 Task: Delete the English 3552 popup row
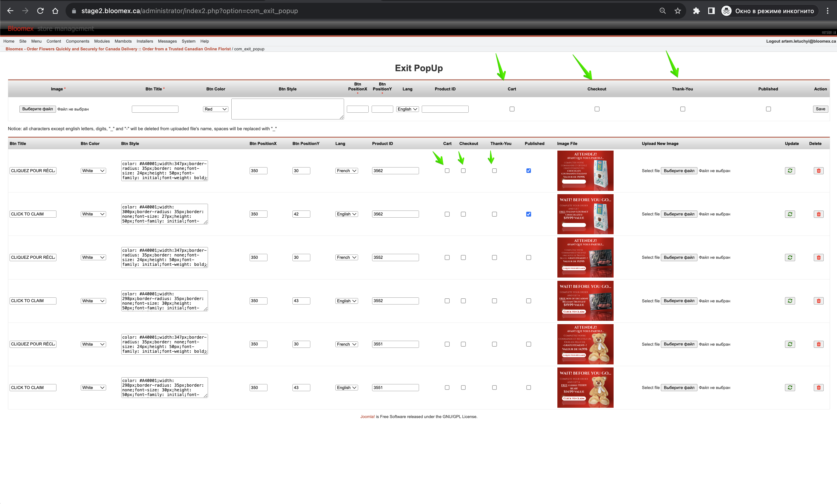(x=818, y=301)
